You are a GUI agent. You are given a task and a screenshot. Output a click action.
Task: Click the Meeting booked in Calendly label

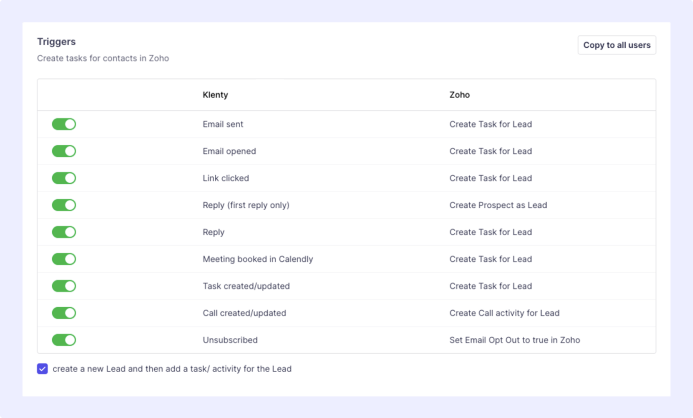click(x=257, y=259)
